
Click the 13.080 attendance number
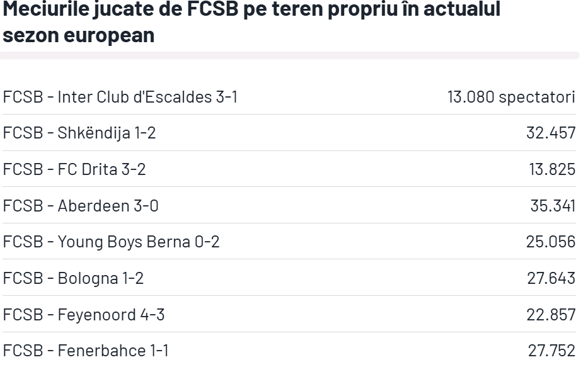click(470, 98)
